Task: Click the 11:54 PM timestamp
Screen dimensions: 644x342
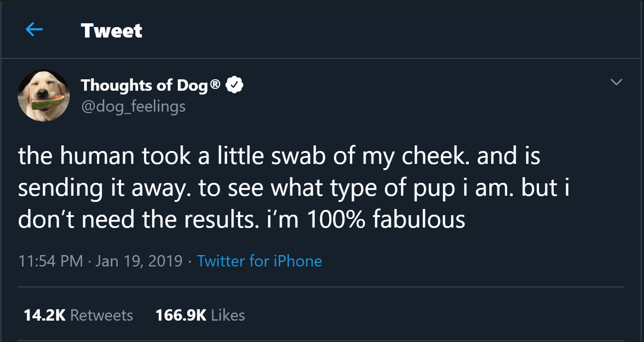Action: click(50, 261)
